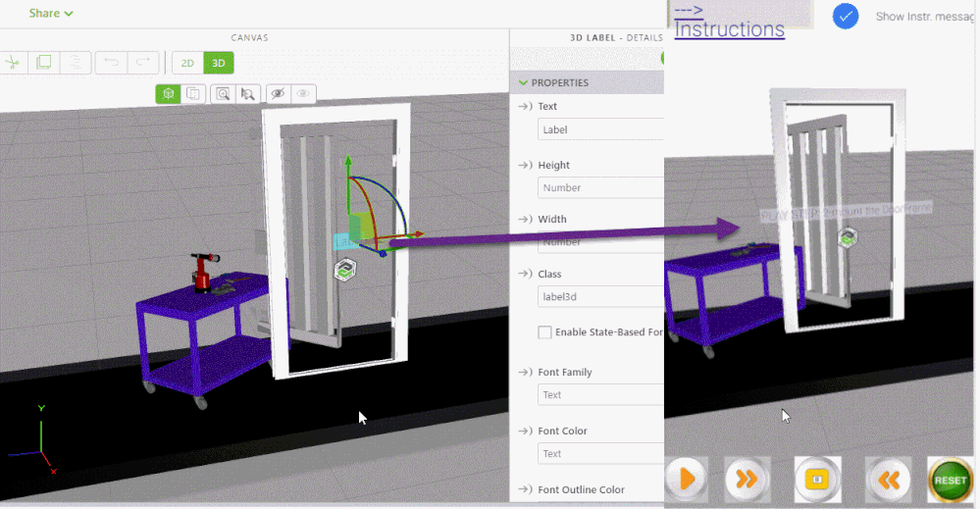This screenshot has height=509, width=980.
Task: Click the scissors cut icon in toolbar
Action: tap(12, 63)
